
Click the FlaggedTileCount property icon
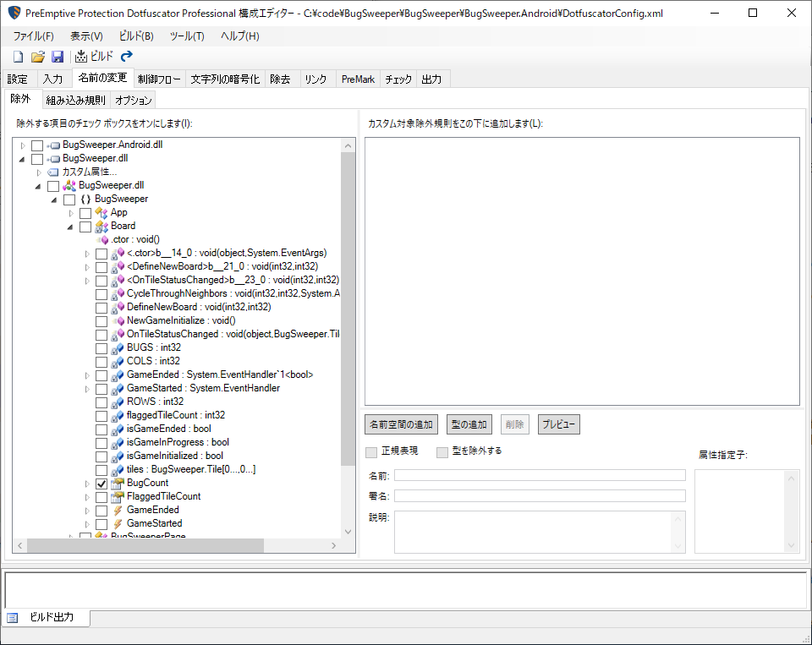click(x=118, y=496)
